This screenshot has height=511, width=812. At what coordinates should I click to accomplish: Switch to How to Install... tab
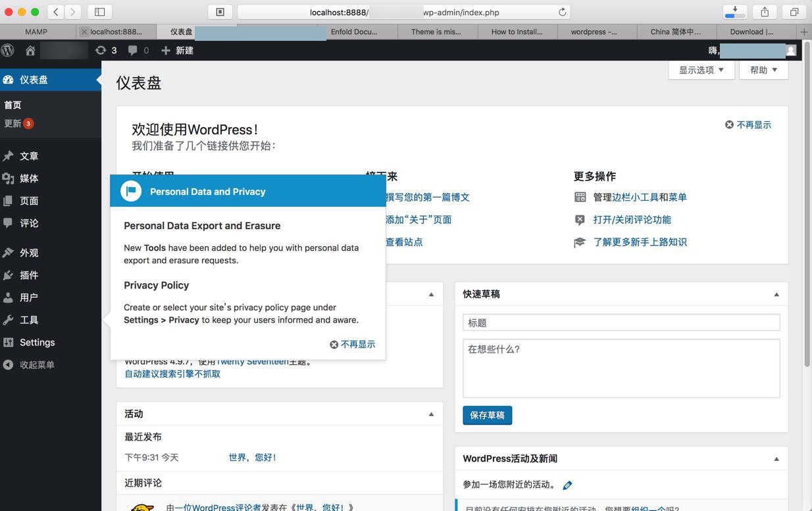(x=517, y=32)
